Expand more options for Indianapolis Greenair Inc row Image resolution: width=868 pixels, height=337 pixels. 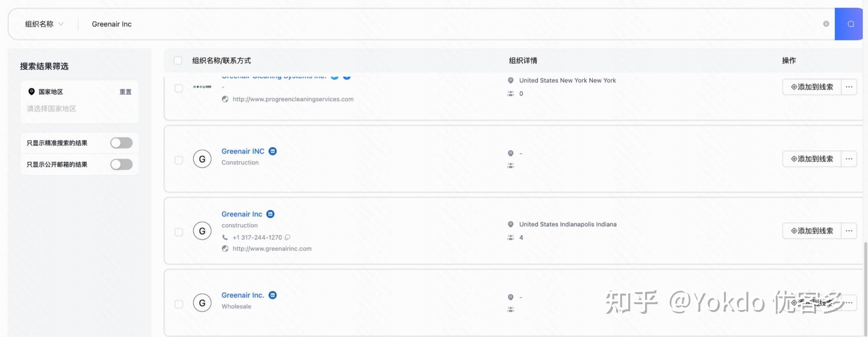[849, 231]
